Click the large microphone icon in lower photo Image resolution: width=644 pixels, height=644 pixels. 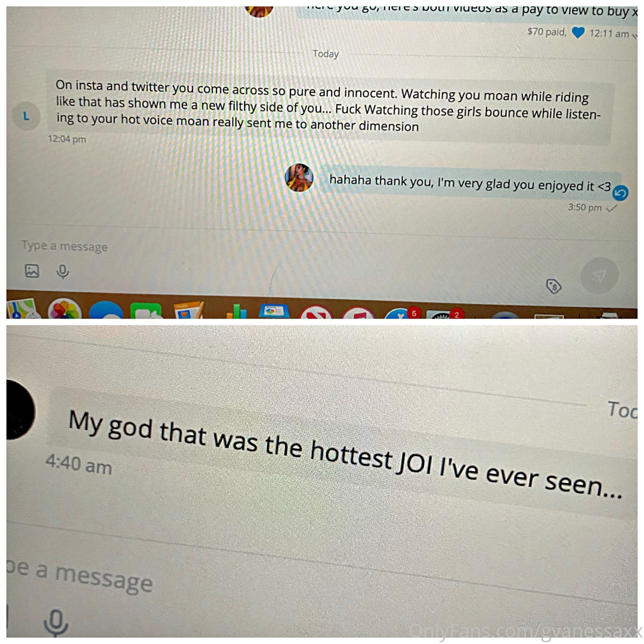click(56, 622)
